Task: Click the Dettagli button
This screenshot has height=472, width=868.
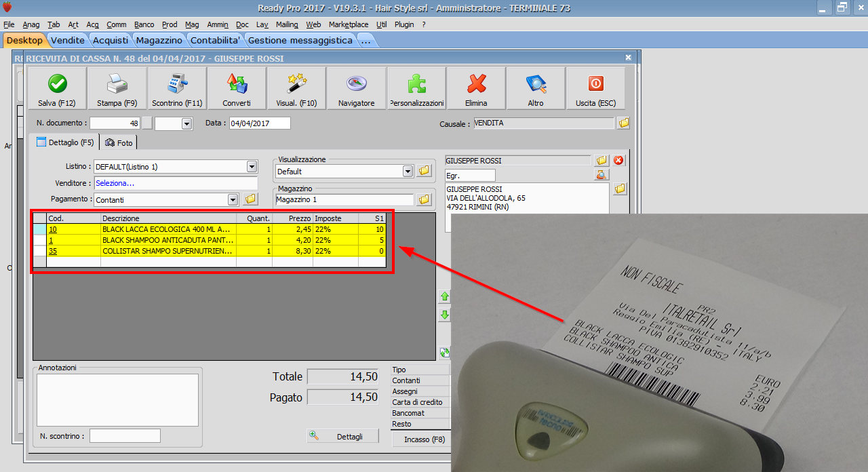Action: point(342,436)
